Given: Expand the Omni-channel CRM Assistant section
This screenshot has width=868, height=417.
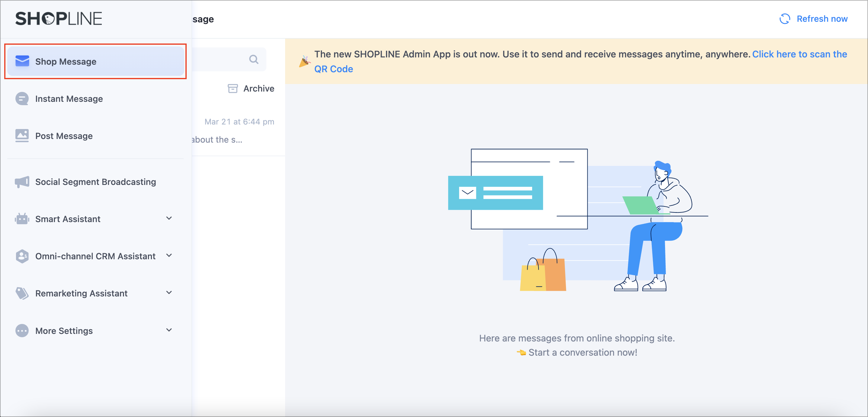Looking at the screenshot, I should [x=169, y=256].
